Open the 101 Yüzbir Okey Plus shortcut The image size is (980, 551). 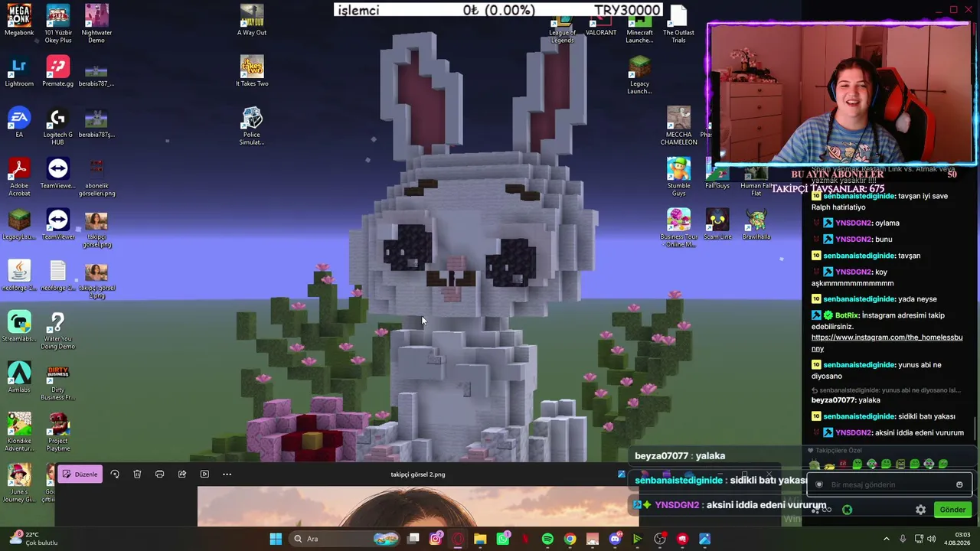click(57, 23)
